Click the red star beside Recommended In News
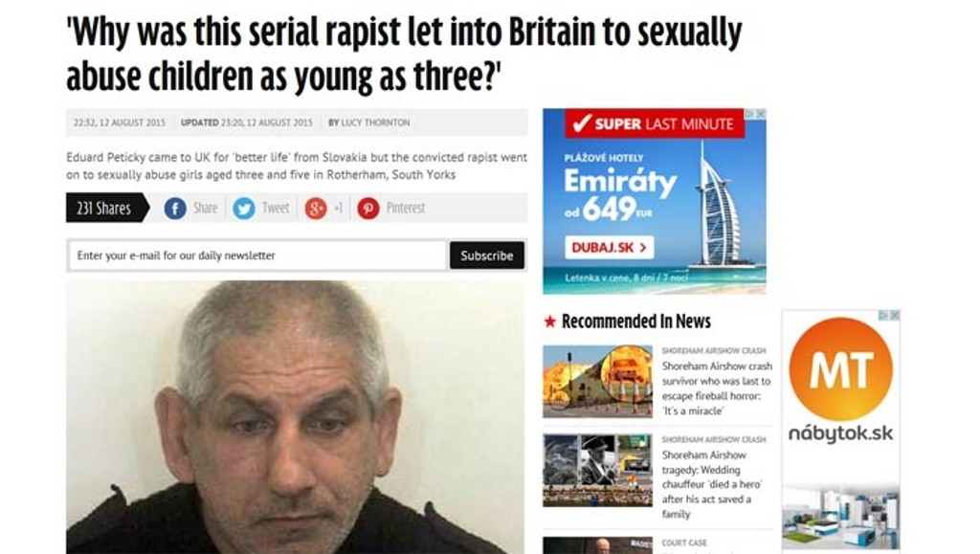Screen dimensions: 980x554 550,321
